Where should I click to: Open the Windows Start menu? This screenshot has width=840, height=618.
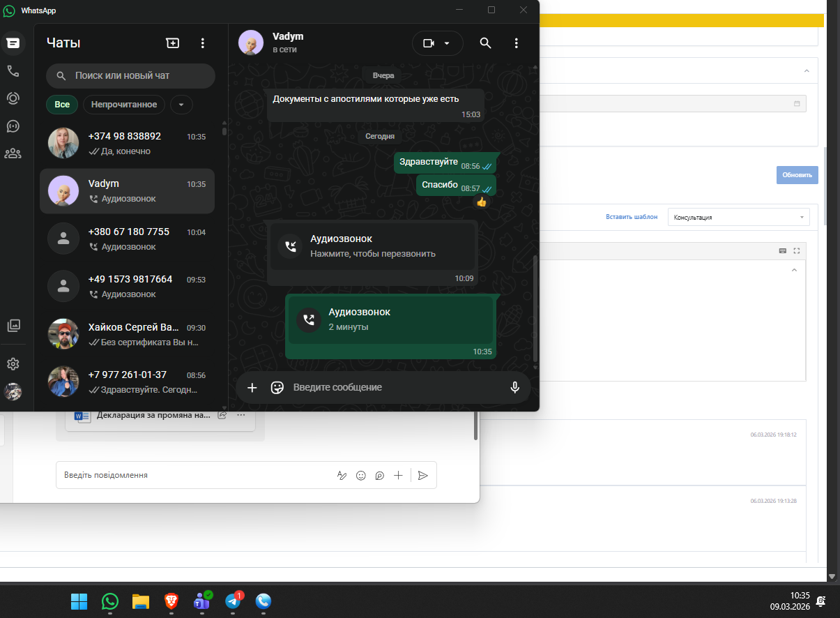(79, 601)
